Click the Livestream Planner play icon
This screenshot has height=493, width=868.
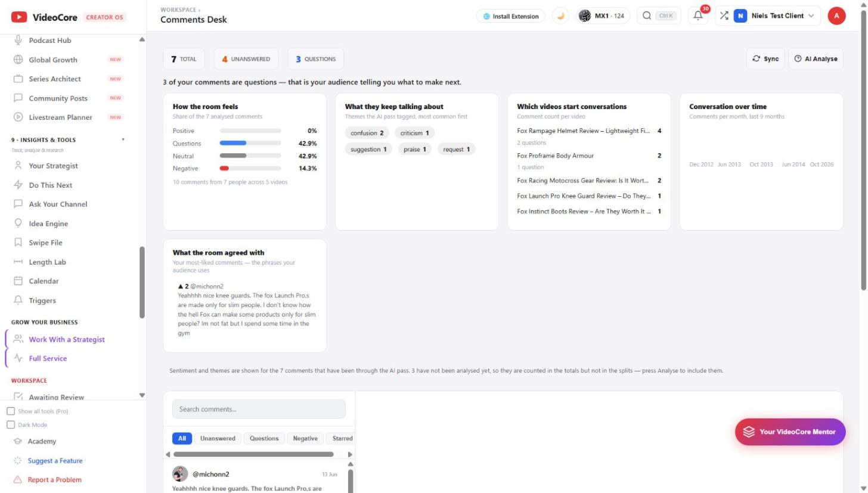(18, 117)
